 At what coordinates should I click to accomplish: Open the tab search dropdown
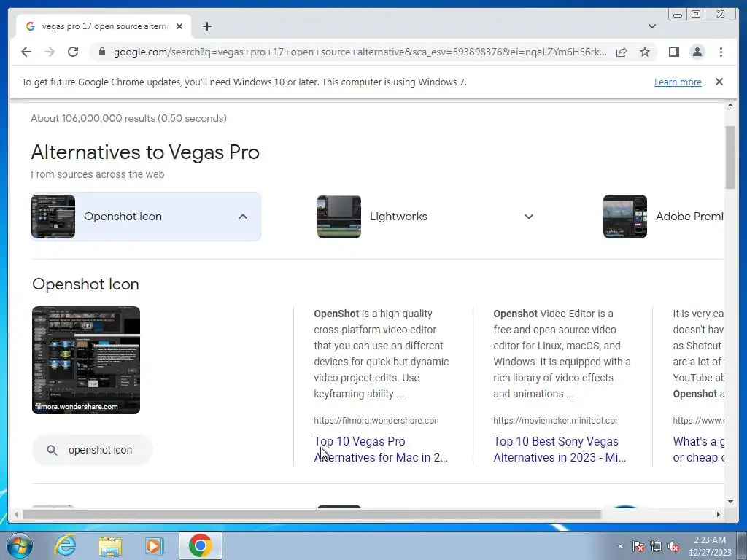tap(651, 26)
